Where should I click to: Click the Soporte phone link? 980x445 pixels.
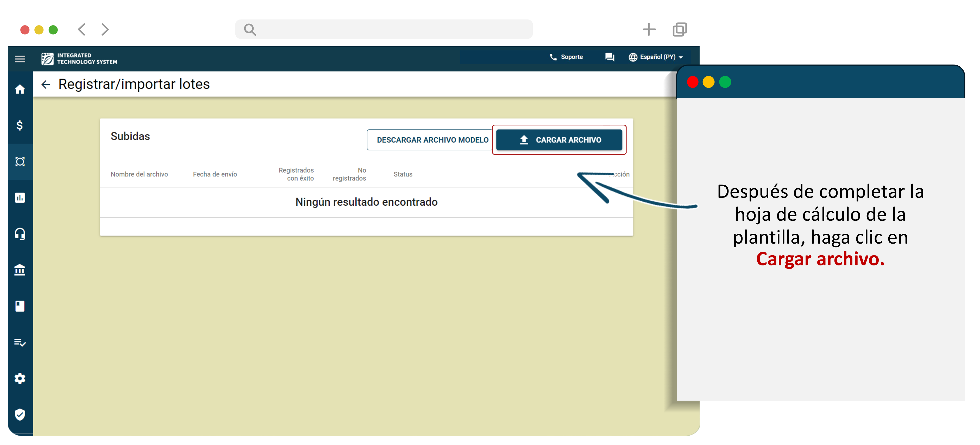[566, 57]
